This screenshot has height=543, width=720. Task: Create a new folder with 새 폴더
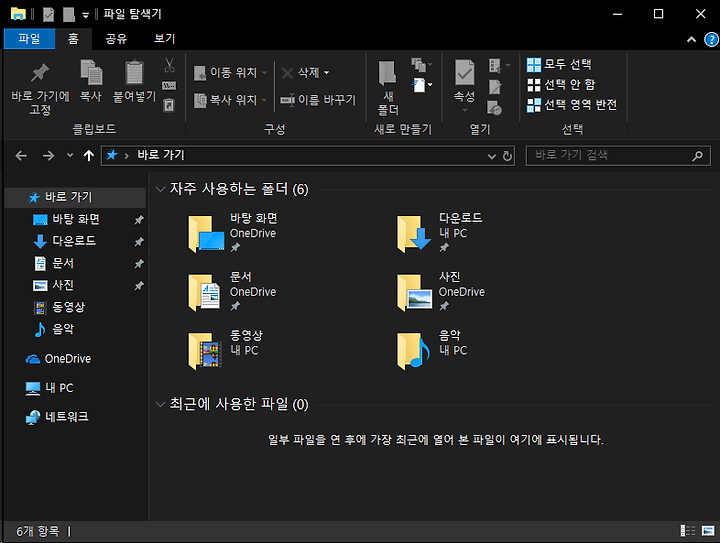[388, 87]
